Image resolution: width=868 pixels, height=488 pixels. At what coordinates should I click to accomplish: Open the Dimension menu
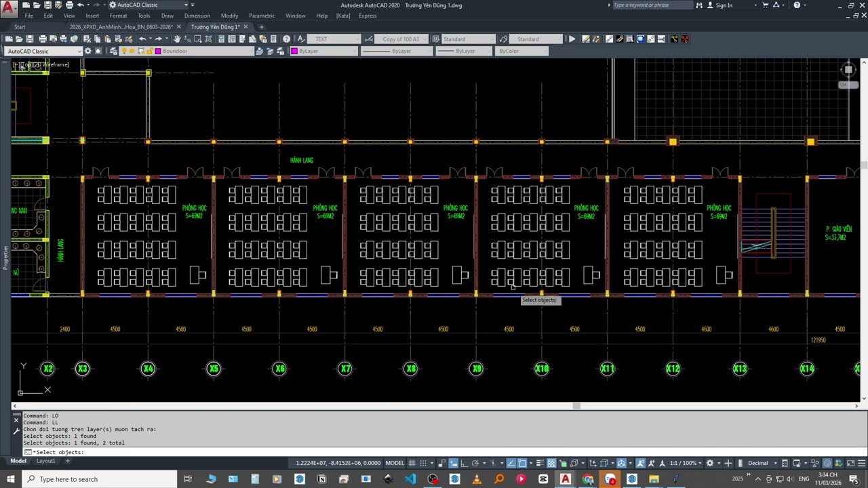[197, 16]
